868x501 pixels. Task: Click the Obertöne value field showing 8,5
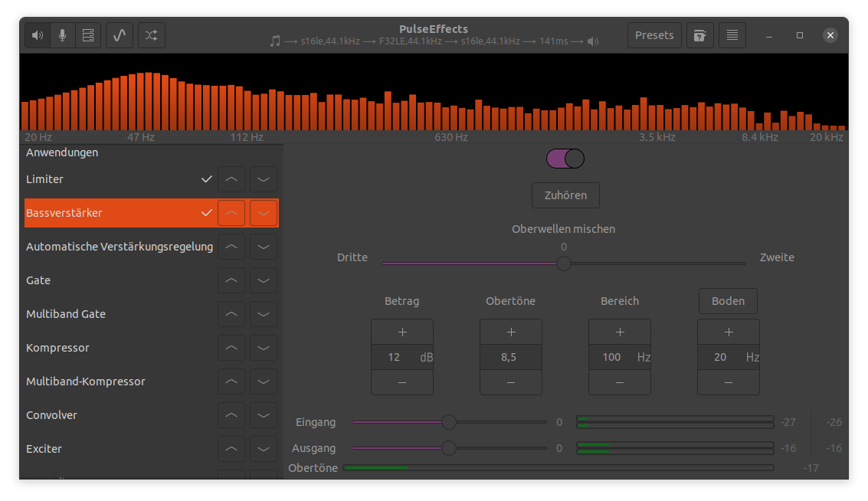(511, 357)
